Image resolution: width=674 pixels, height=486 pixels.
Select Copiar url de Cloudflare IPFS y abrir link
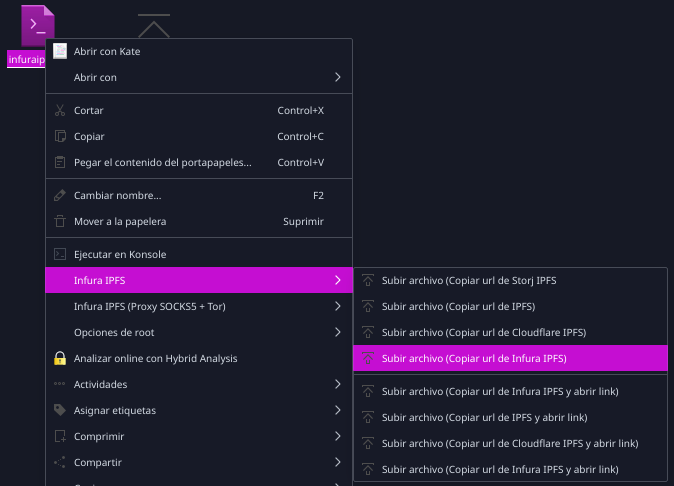tap(510, 443)
